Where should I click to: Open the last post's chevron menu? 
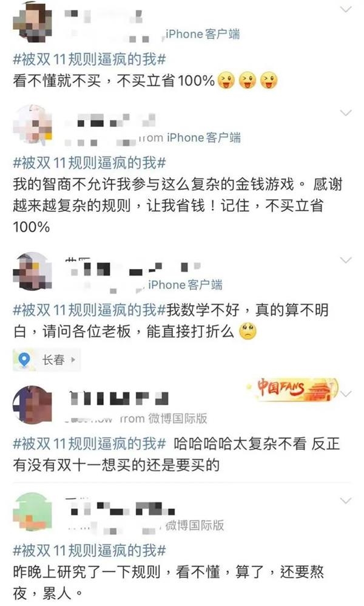[345, 501]
